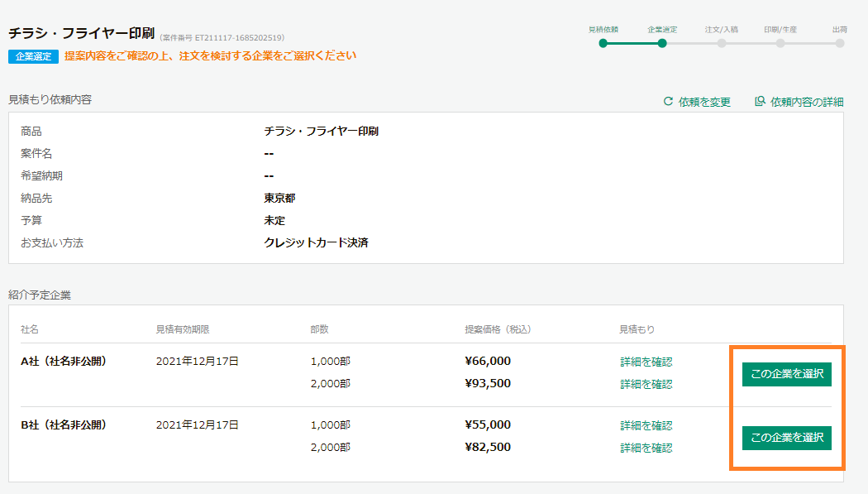Select B社 with この企業を選択 button
868x494 pixels.
(786, 437)
